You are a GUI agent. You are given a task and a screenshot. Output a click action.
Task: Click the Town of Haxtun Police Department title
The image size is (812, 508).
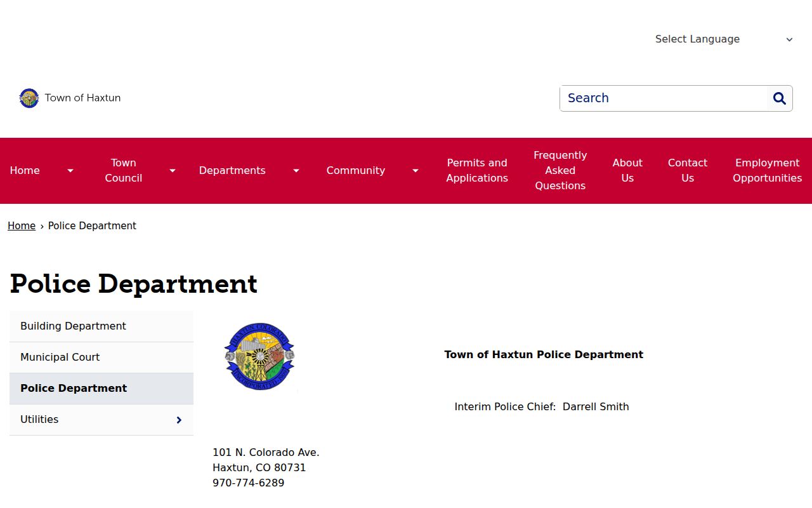[544, 355]
